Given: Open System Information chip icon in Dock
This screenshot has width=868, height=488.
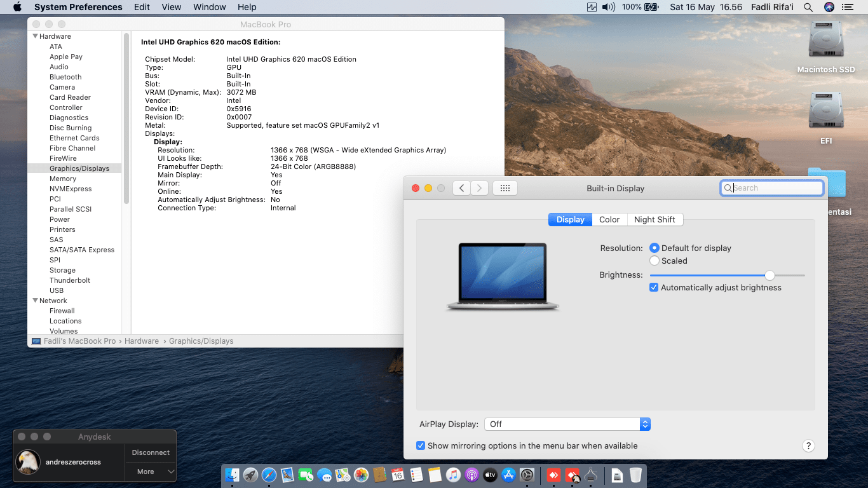Looking at the screenshot, I should 591,475.
